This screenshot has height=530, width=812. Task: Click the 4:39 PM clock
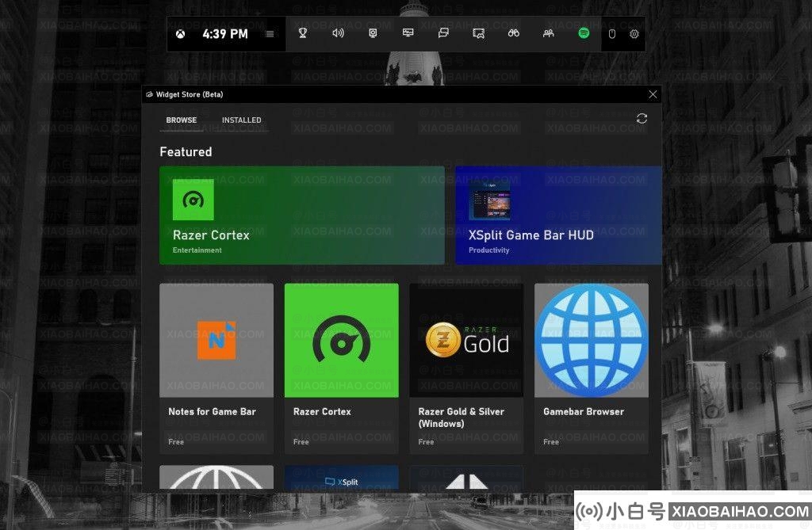[x=225, y=34]
